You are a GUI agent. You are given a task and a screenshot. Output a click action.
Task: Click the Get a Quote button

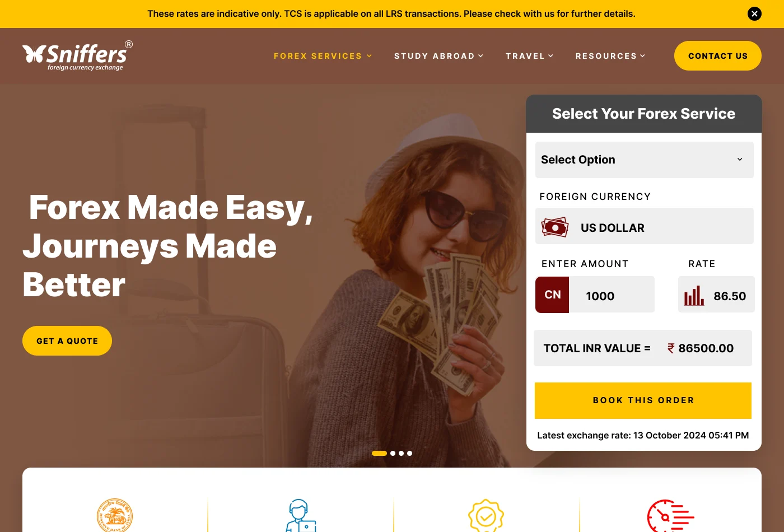67,340
